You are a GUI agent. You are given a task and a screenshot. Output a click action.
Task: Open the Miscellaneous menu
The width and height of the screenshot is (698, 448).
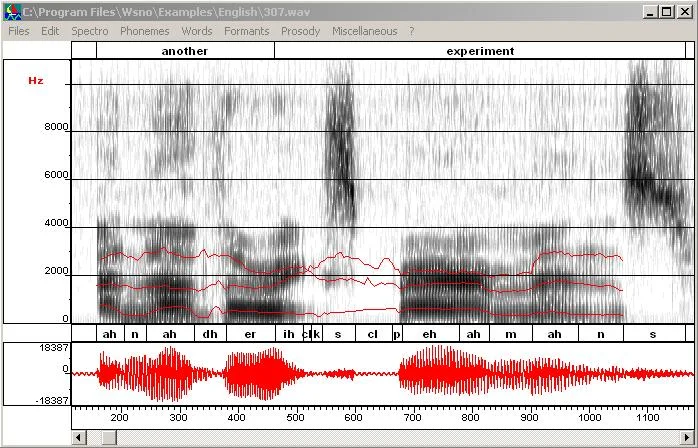365,31
